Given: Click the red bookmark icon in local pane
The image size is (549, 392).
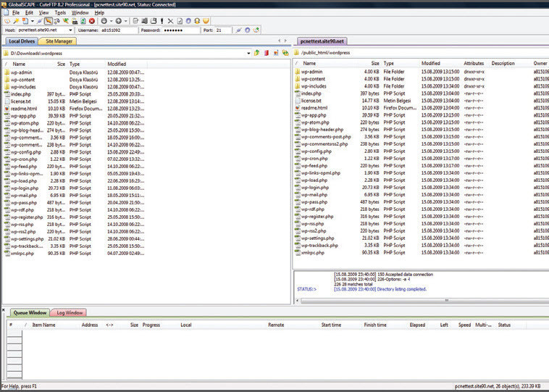Looking at the screenshot, I should click(267, 53).
